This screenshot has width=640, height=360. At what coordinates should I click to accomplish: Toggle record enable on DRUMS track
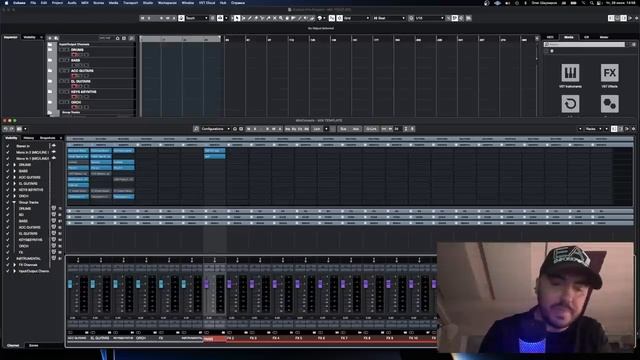click(74, 55)
